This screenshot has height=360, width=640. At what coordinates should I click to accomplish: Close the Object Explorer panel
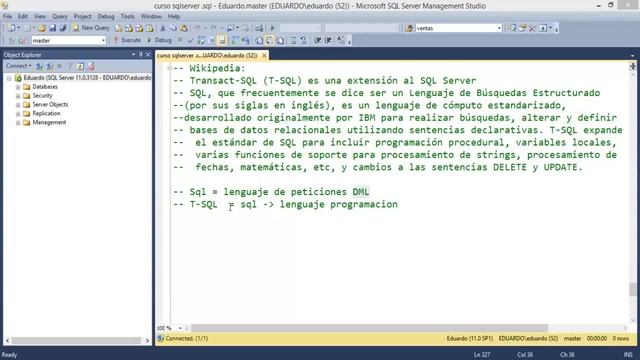tap(148, 55)
